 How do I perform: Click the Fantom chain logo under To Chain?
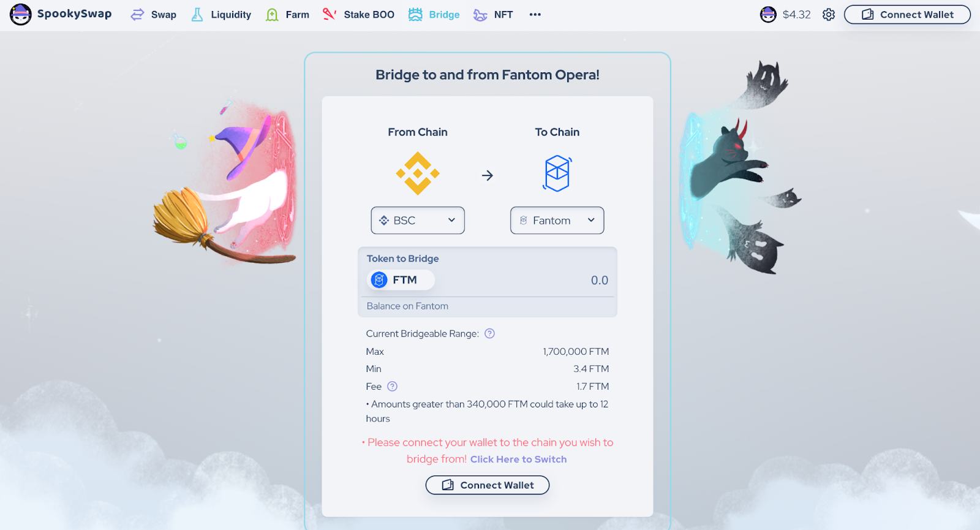(557, 173)
